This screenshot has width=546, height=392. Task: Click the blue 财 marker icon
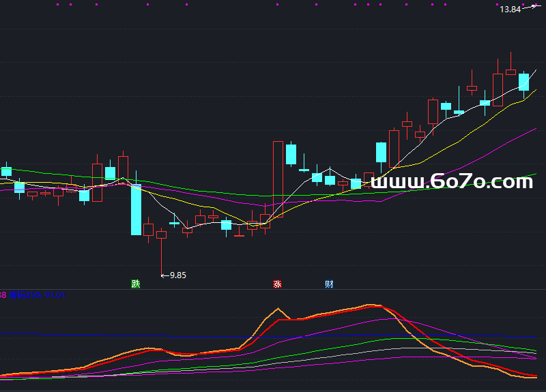coord(329,284)
